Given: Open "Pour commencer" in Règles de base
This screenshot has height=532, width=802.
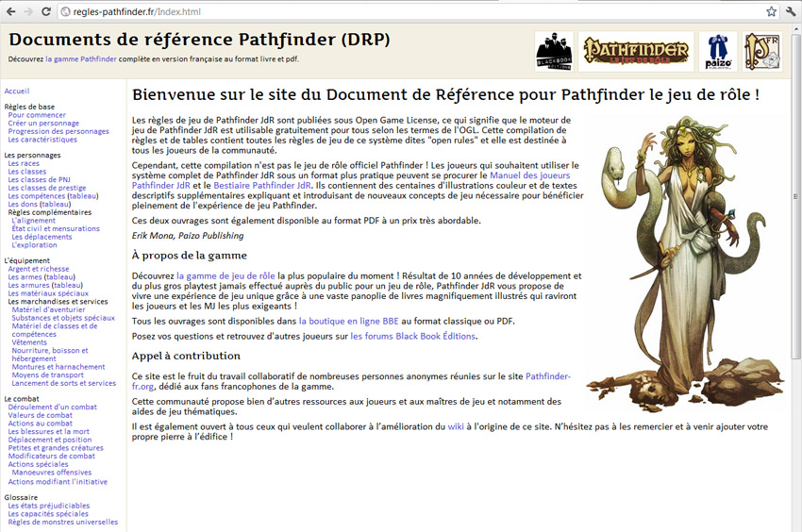Looking at the screenshot, I should [37, 115].
